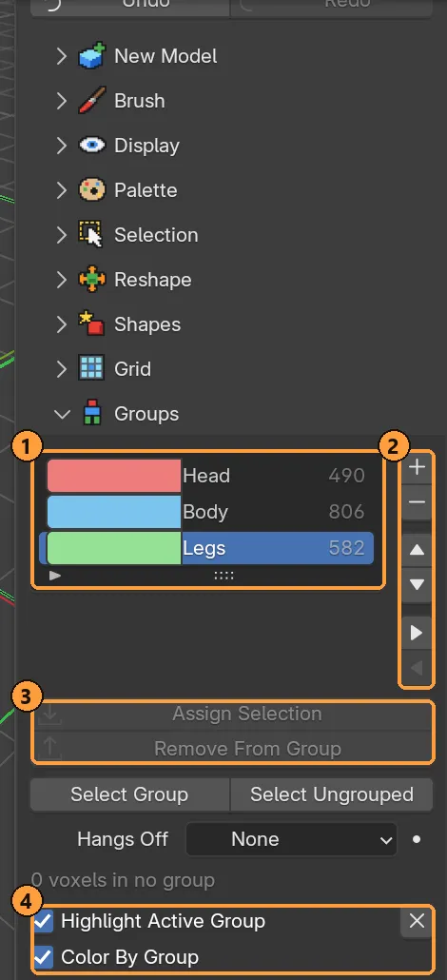Screen dimensions: 447x980
Task: Click the Shapes panel icon
Action: tap(92, 323)
